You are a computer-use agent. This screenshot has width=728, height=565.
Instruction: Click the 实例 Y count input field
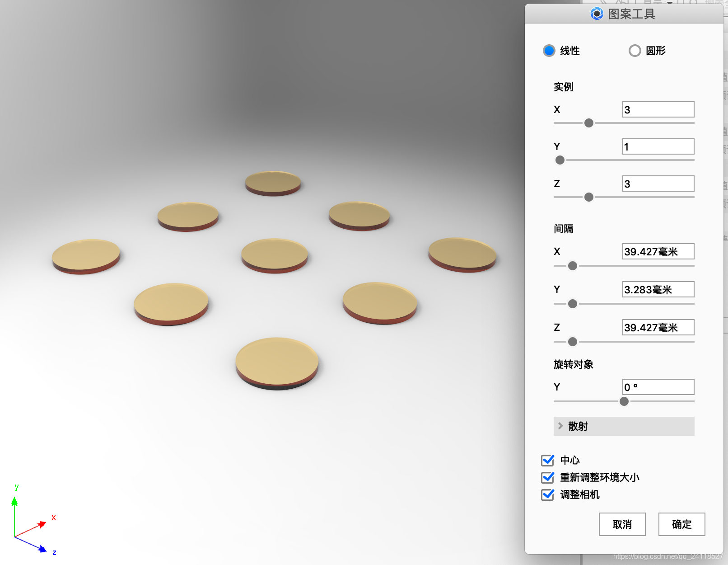(x=658, y=146)
